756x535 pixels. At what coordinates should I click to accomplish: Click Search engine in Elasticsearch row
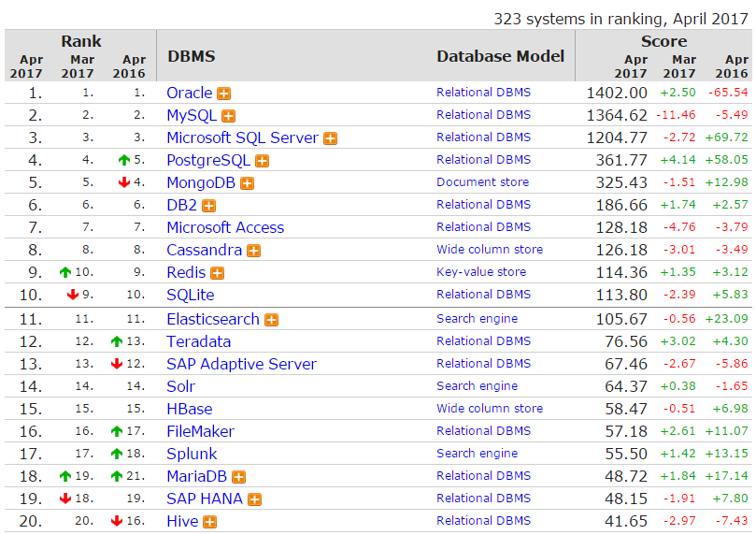coord(478,319)
